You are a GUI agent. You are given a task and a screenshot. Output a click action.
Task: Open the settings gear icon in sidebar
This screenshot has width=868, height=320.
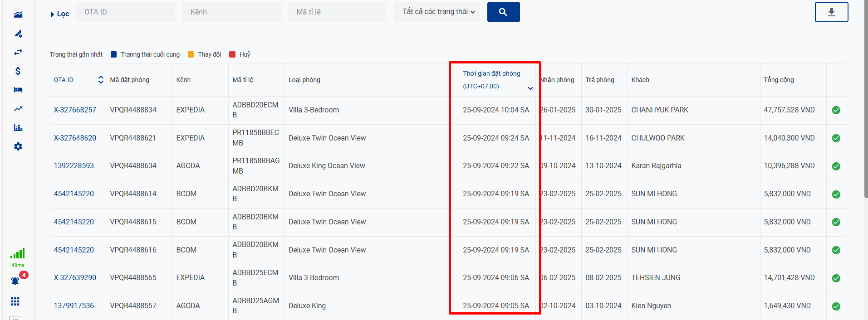click(x=18, y=146)
